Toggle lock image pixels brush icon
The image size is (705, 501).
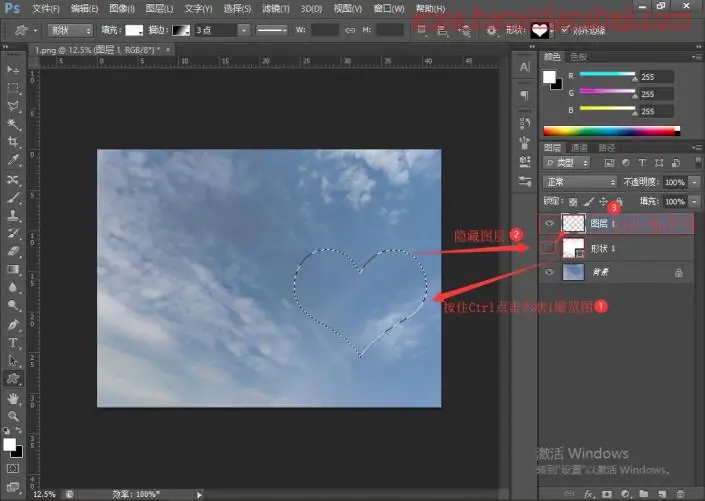589,202
